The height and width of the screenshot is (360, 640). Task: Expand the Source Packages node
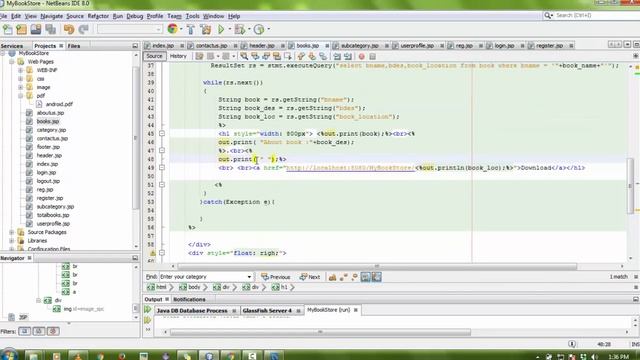point(11,232)
